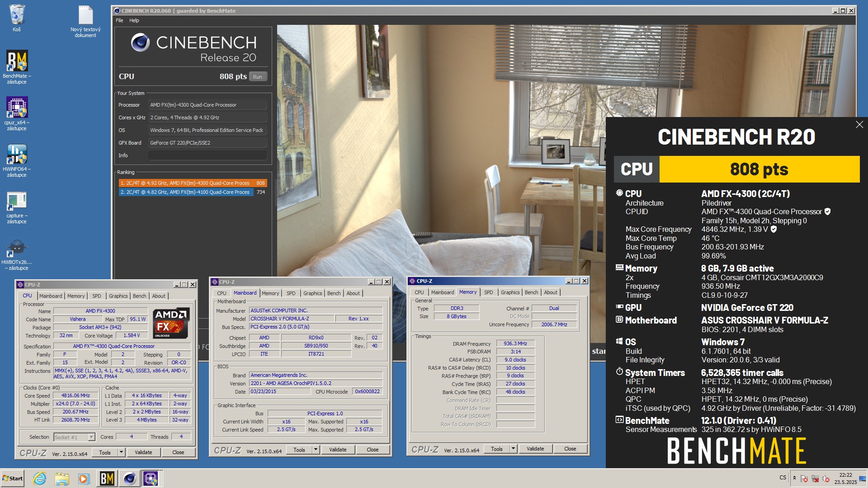Click the verified shield next to CPUID name
This screenshot has width=868, height=488.
tap(827, 211)
